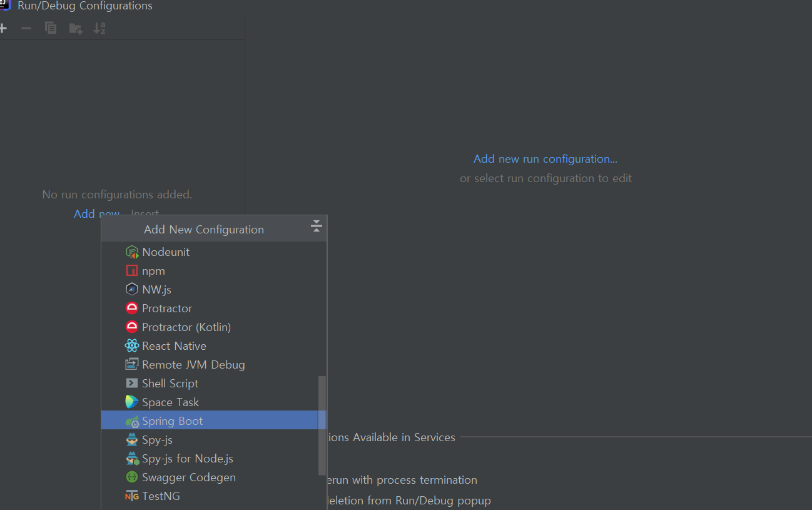Click the NW.js hexagon icon
This screenshot has width=812, height=510.
132,290
